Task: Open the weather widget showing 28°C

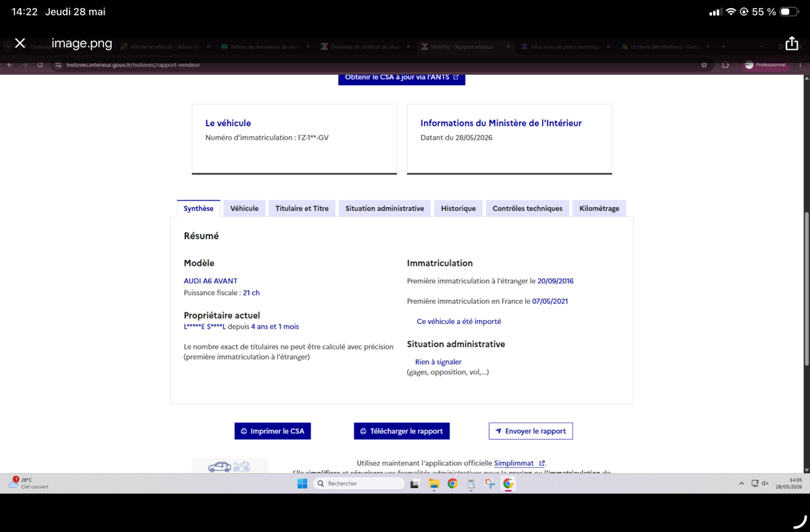Action: [28, 483]
